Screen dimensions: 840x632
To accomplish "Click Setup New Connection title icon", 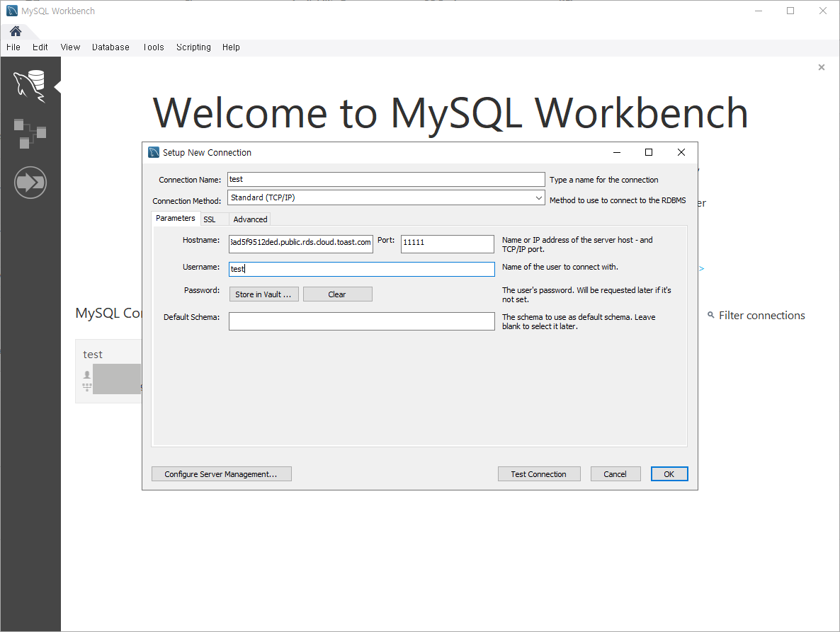I will [154, 152].
